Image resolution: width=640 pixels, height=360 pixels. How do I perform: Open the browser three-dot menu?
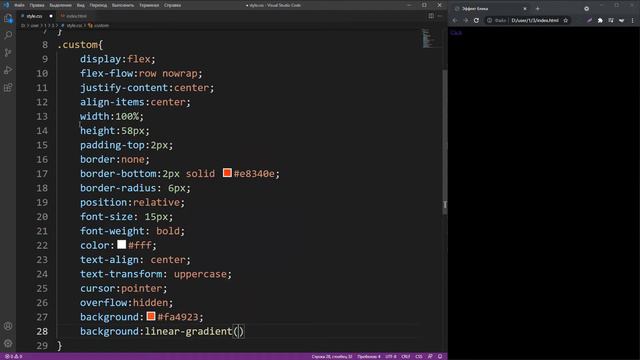point(633,20)
